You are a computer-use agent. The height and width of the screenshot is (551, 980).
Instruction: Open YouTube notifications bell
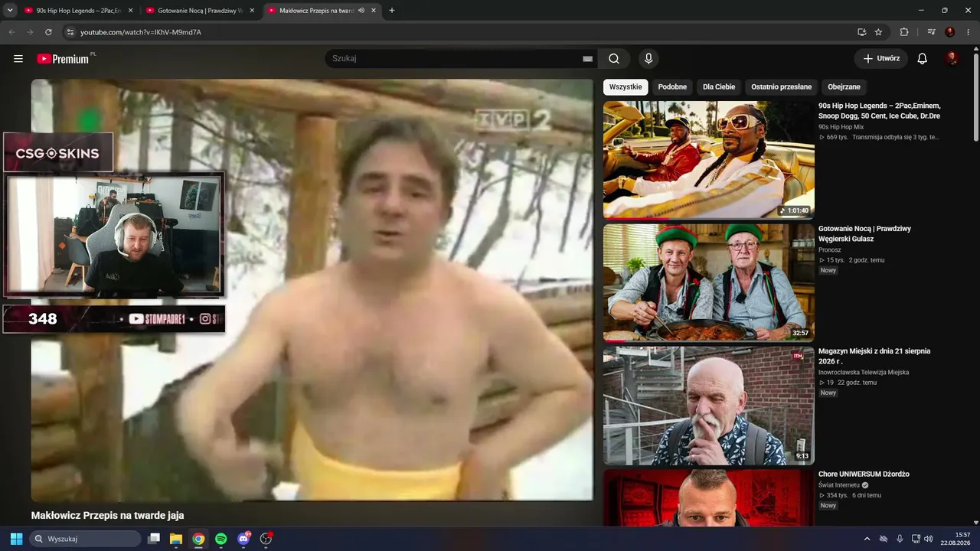923,59
